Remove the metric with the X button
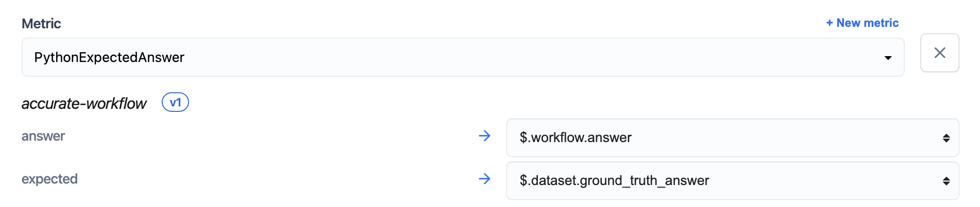980x207 pixels. pos(939,53)
